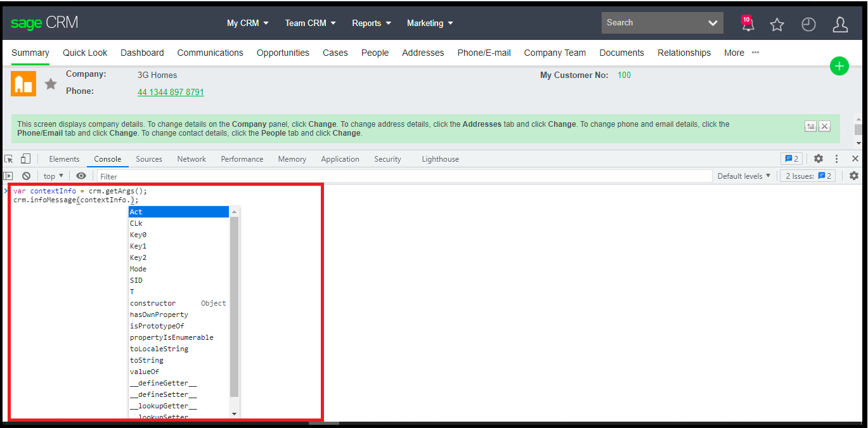Choose Key0 from autocomplete list

point(178,235)
